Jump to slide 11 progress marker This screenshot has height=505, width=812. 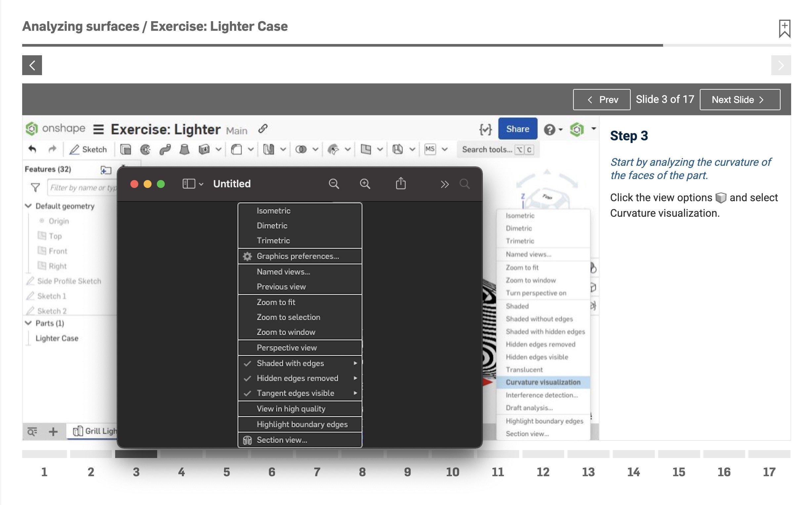click(x=497, y=454)
